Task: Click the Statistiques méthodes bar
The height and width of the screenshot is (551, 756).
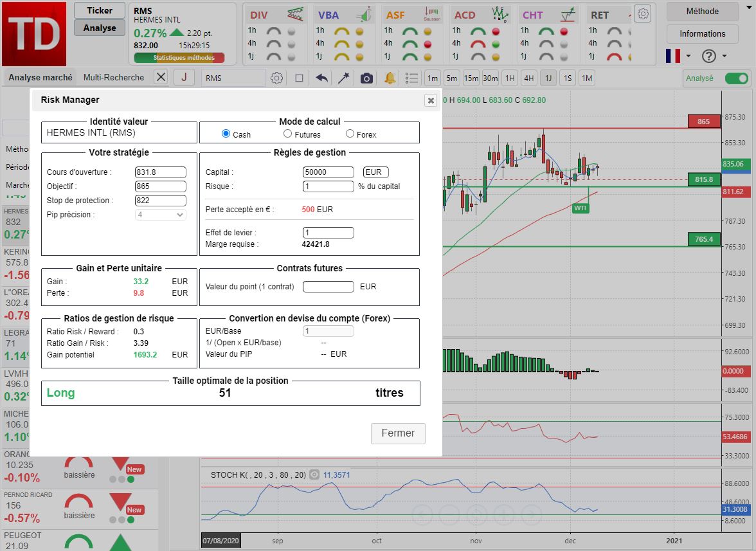Action: tap(179, 58)
